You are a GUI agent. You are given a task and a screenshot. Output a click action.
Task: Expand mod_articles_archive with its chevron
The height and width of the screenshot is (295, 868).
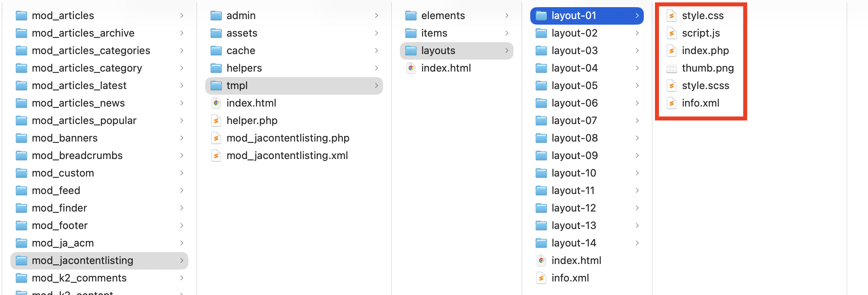[x=182, y=33]
